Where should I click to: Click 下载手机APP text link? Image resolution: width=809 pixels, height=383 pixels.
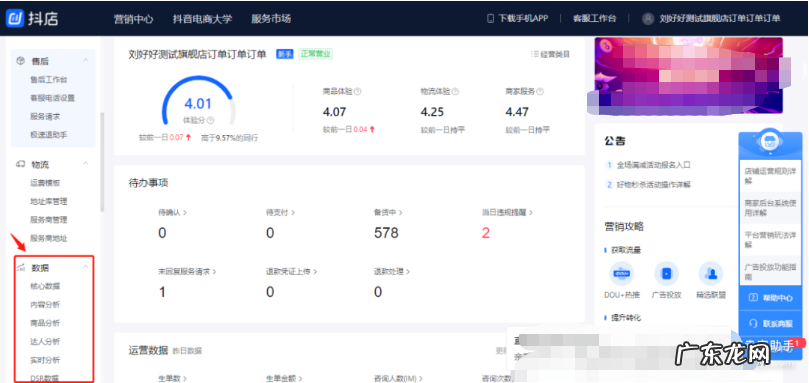pyautogui.click(x=523, y=19)
